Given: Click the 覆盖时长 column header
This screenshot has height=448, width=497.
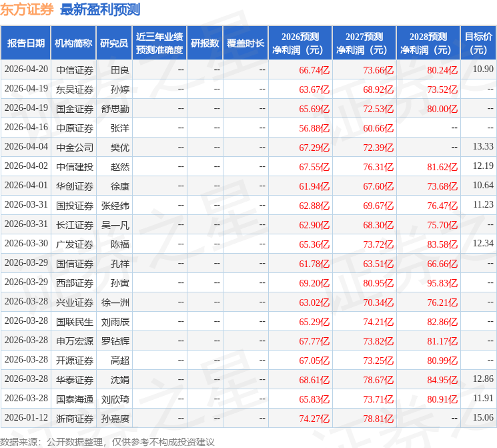Looking at the screenshot, I should tap(245, 43).
